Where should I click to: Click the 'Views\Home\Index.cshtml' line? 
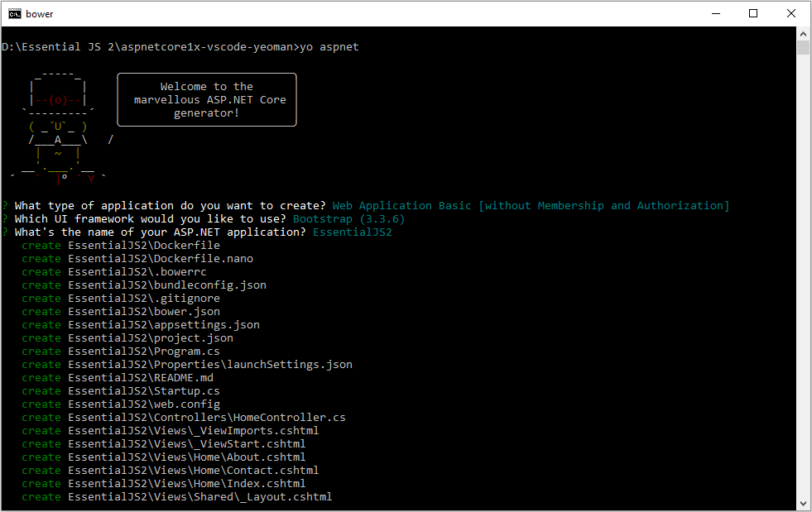[x=164, y=484]
